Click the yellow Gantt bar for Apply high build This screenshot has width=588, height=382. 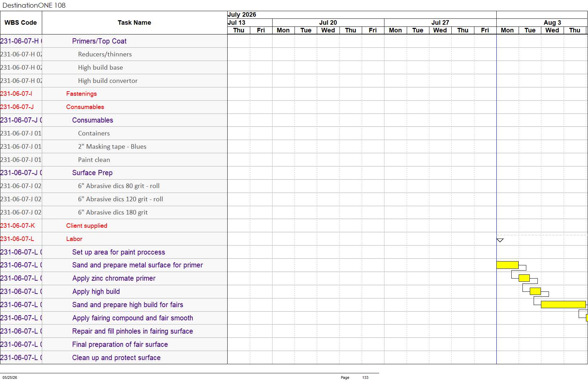(x=535, y=291)
